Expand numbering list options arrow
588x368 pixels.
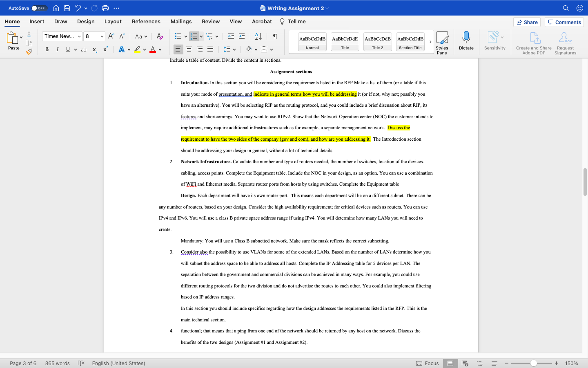click(201, 36)
